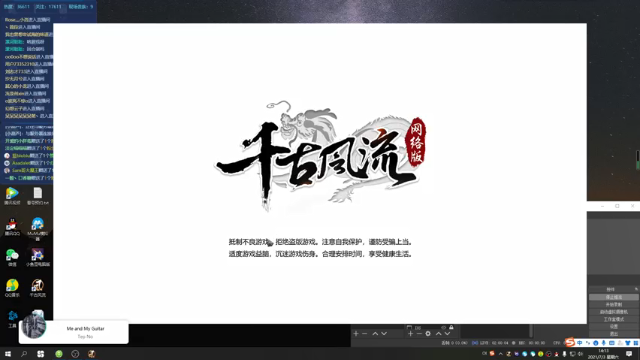Open the blue tool shortcut beside the music popup
Image resolution: width=640 pixels, height=360 pixels.
[x=12, y=319]
